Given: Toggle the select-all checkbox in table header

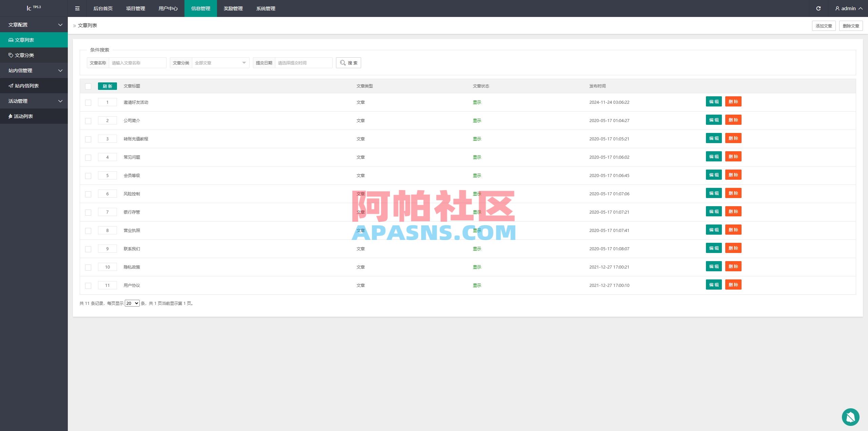Looking at the screenshot, I should [x=88, y=86].
